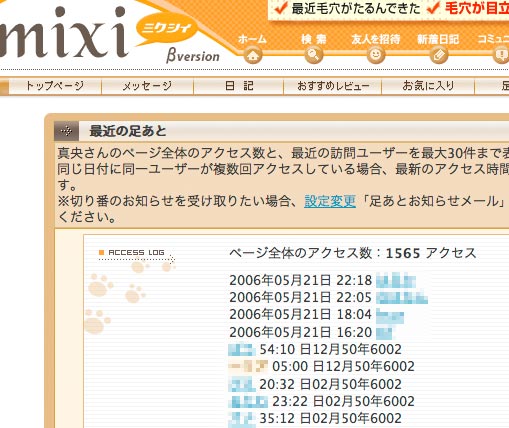
Task: Click the 1565 access count
Action: [403, 253]
